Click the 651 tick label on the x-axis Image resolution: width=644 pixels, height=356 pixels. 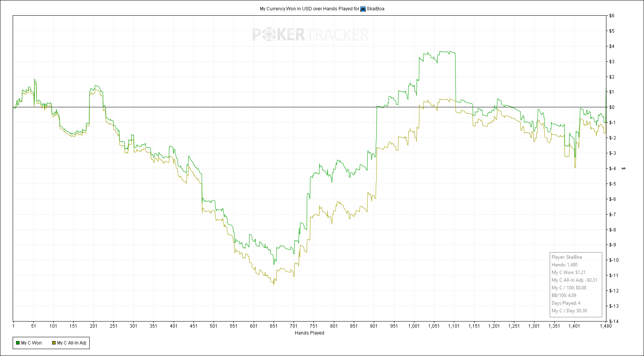click(274, 326)
